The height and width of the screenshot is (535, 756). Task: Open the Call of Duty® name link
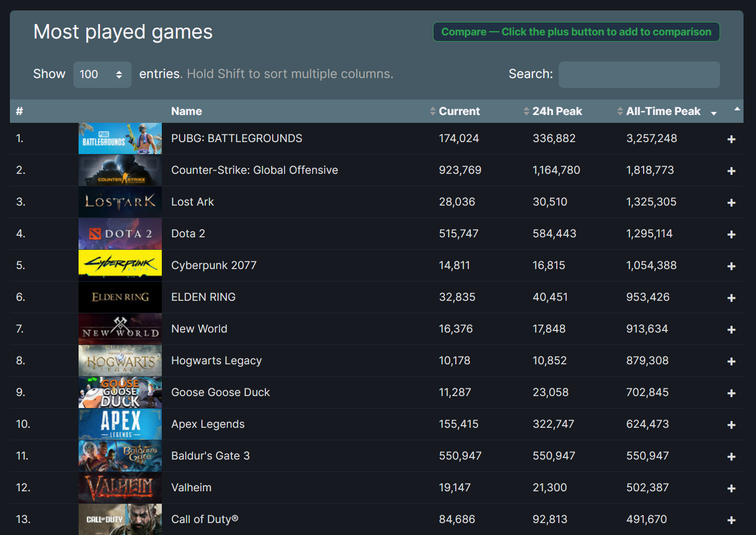tap(204, 519)
